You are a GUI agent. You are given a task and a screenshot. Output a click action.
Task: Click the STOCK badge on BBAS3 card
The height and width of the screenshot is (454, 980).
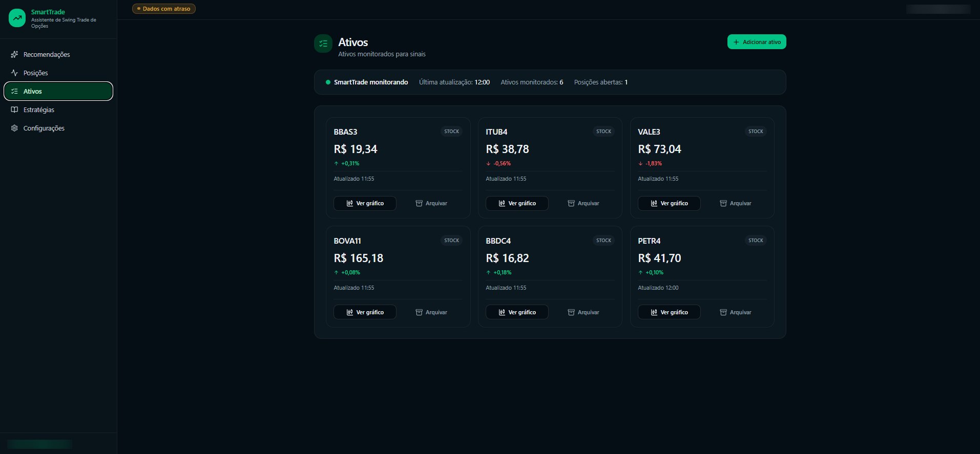[x=452, y=132]
